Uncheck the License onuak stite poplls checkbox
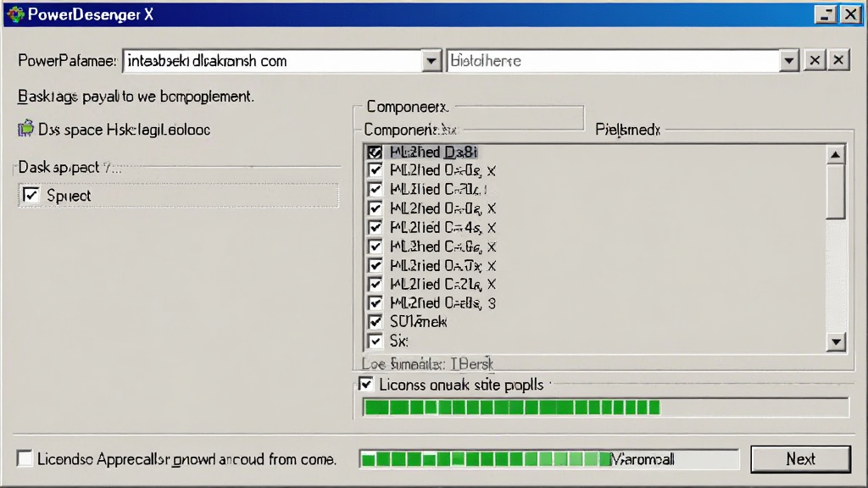 click(366, 384)
